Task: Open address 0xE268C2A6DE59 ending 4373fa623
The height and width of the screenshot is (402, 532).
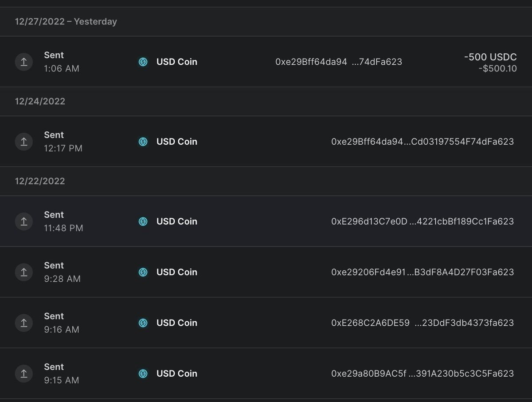Action: pos(422,323)
